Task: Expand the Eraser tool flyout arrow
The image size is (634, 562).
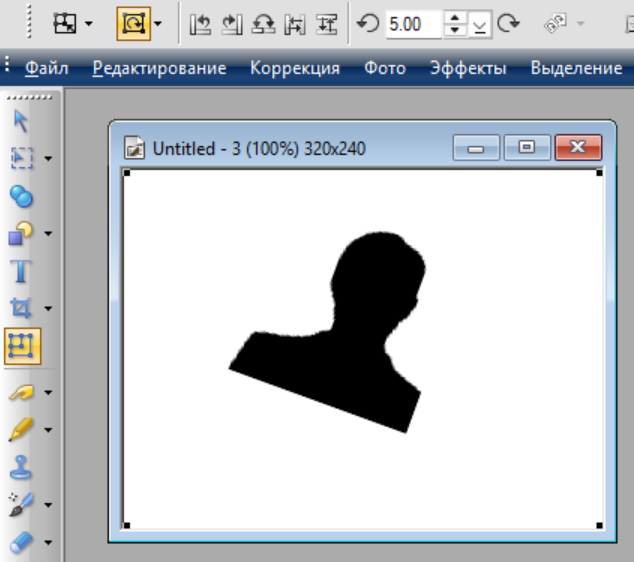Action: point(48,542)
